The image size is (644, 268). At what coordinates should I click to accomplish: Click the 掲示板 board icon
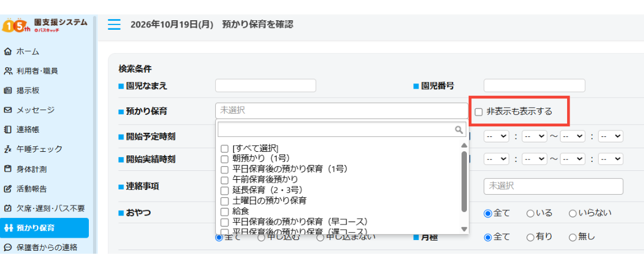(x=7, y=91)
